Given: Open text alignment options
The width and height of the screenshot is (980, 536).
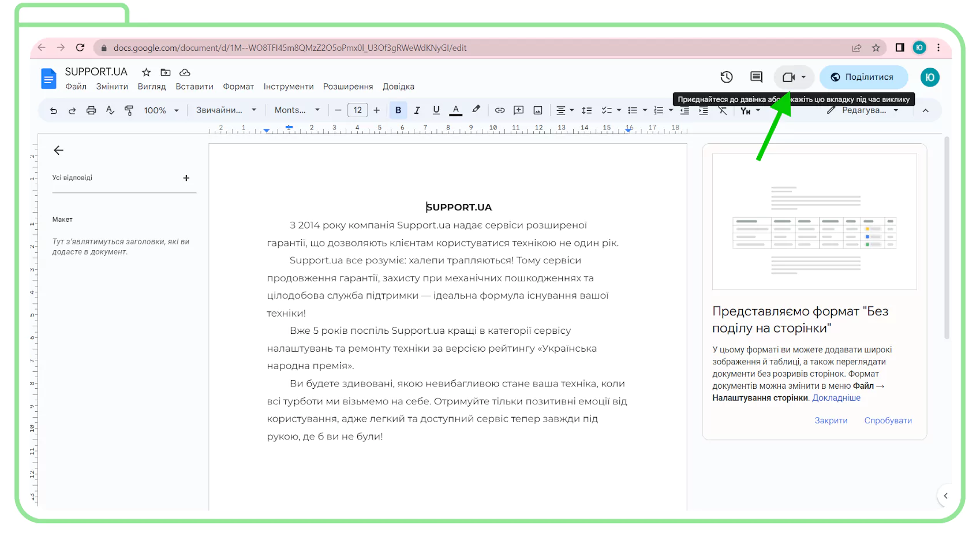Looking at the screenshot, I should (x=565, y=110).
